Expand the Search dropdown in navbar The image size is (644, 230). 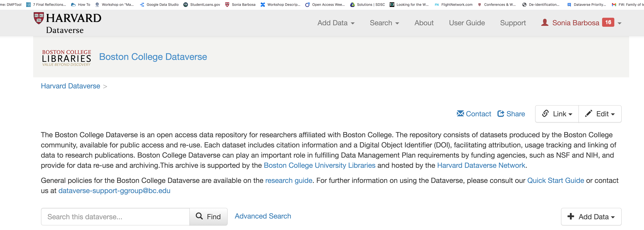(x=384, y=23)
